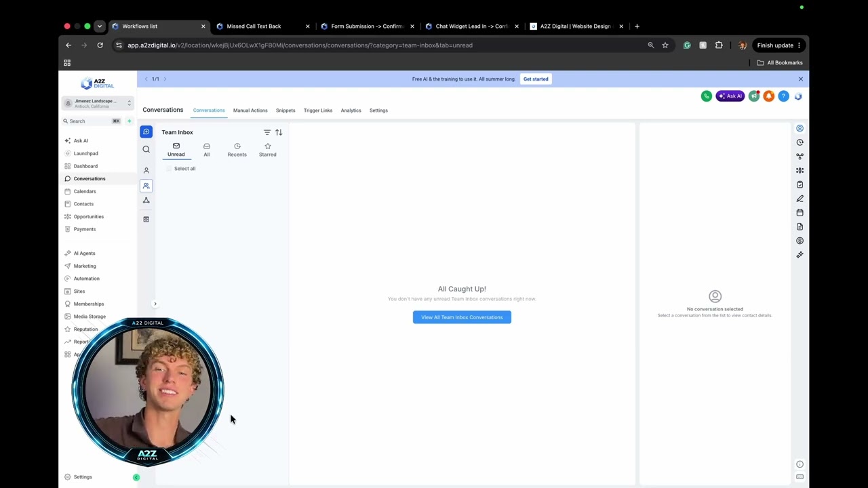Click the blue help question mark icon
Viewport: 868px width, 488px height.
pos(783,96)
